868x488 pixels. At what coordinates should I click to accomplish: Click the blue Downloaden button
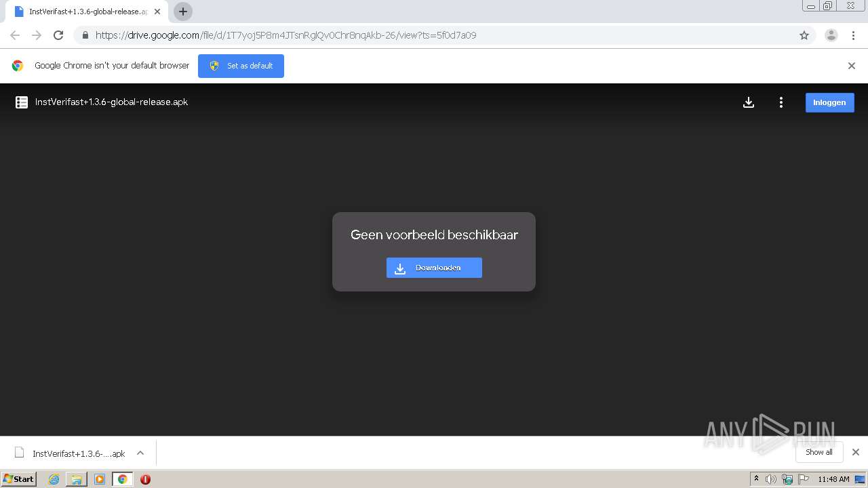point(434,268)
